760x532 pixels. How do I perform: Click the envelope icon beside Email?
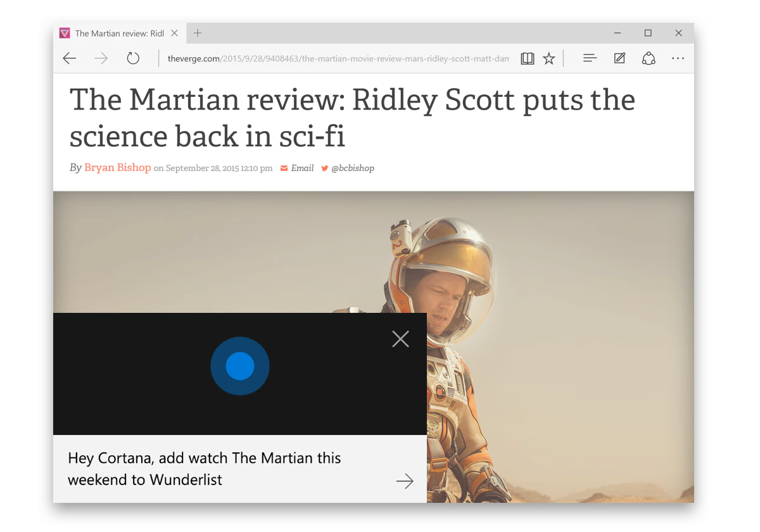pos(284,168)
